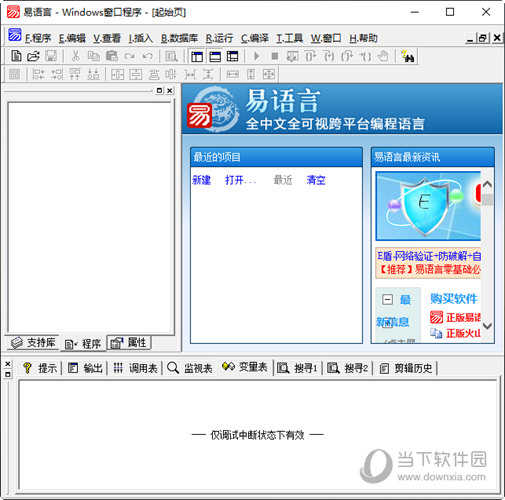Screen dimensions: 505x500
Task: Click the 打开... link in recent projects
Action: [x=241, y=180]
